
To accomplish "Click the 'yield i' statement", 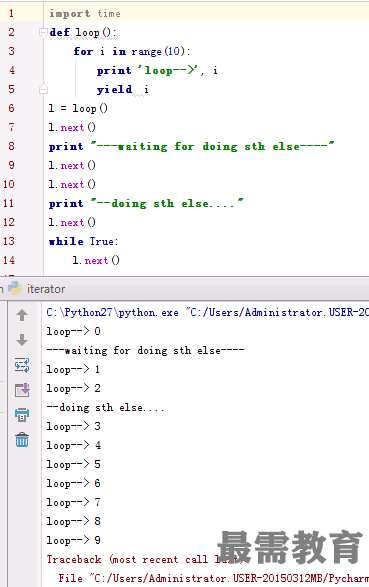I will point(123,89).
